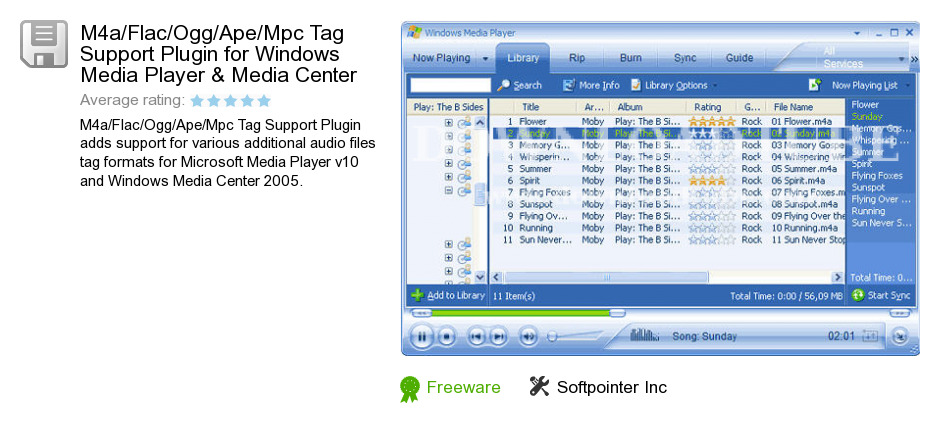This screenshot has height=433, width=940.
Task: Click the Add to Library plus icon
Action: pyautogui.click(x=417, y=295)
